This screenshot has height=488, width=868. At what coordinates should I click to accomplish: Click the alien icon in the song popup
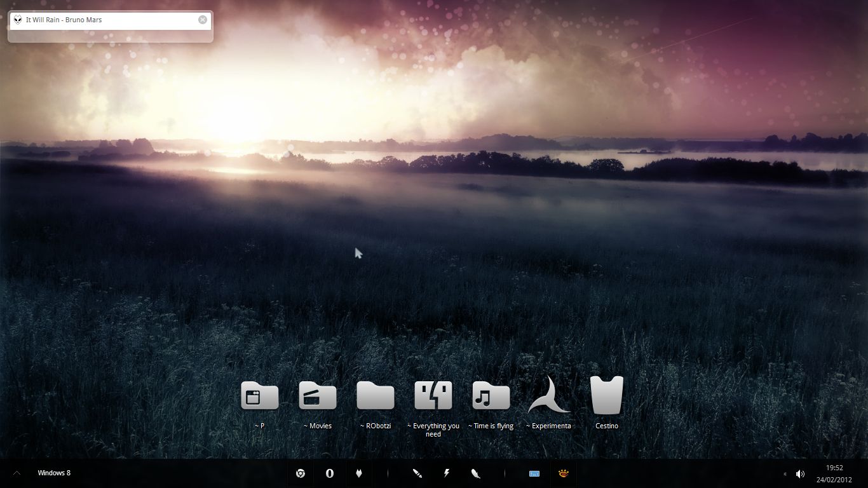click(x=18, y=20)
